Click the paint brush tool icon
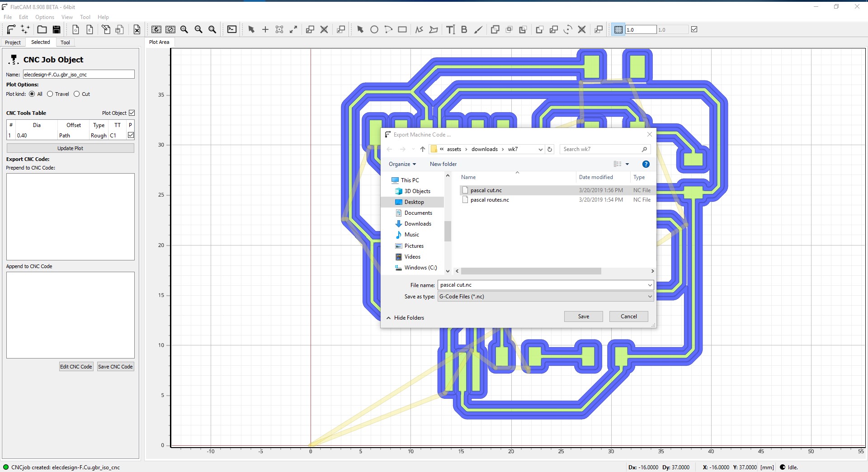This screenshot has width=868, height=472. [478, 30]
